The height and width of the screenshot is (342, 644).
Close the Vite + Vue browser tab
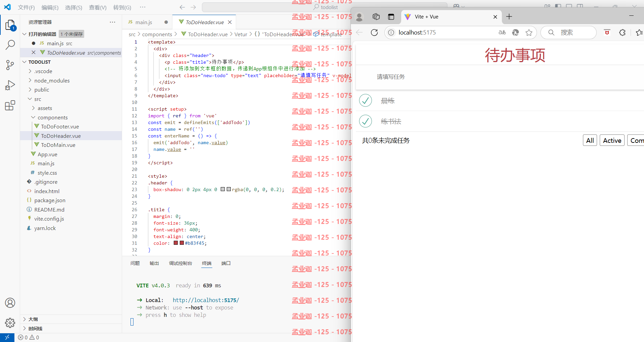pos(495,17)
